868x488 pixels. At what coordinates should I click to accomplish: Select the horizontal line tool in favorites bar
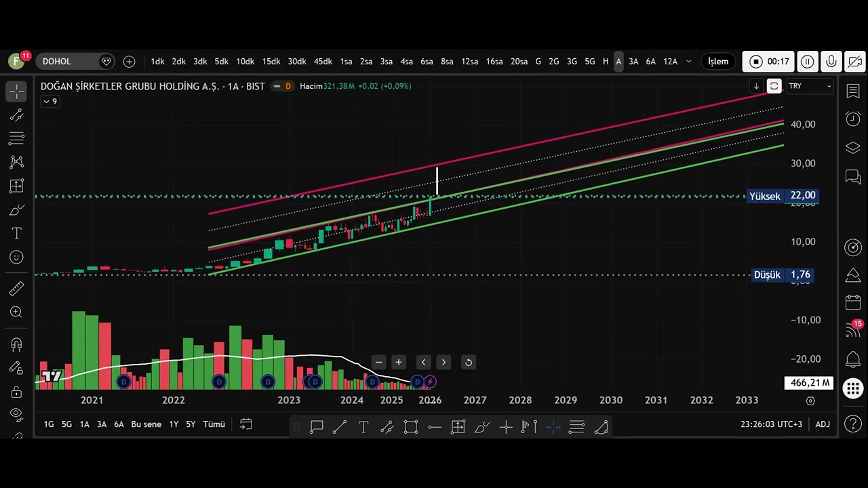point(435,427)
